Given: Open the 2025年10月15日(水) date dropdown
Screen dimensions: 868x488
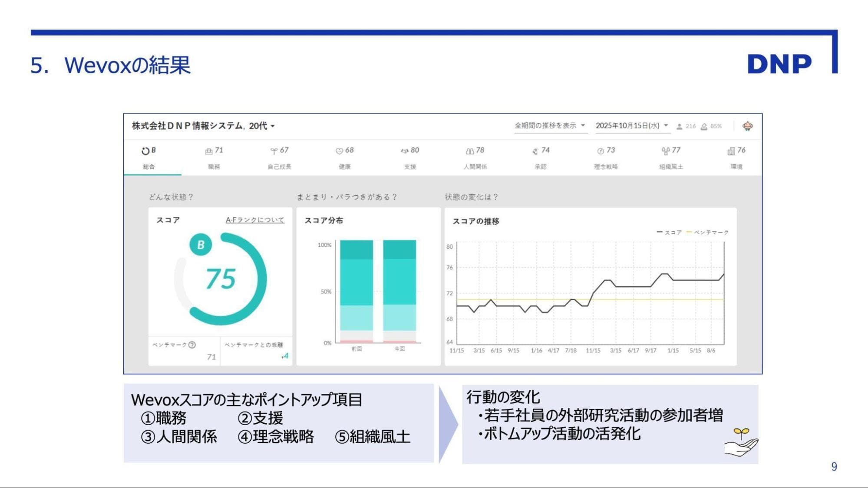Looking at the screenshot, I should pyautogui.click(x=631, y=126).
